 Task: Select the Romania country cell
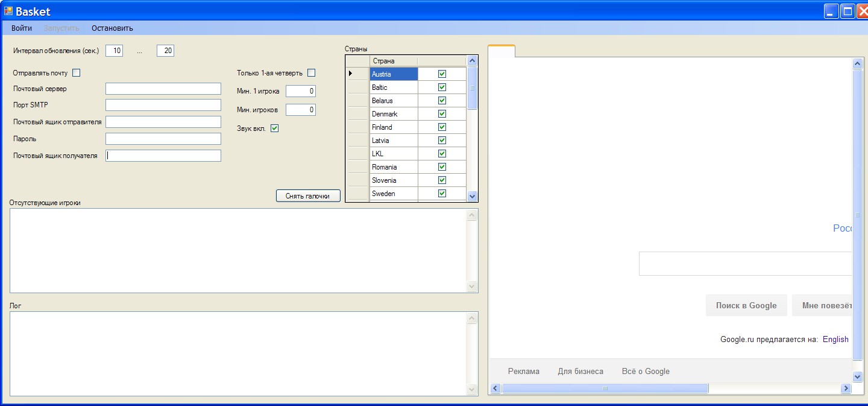[394, 167]
